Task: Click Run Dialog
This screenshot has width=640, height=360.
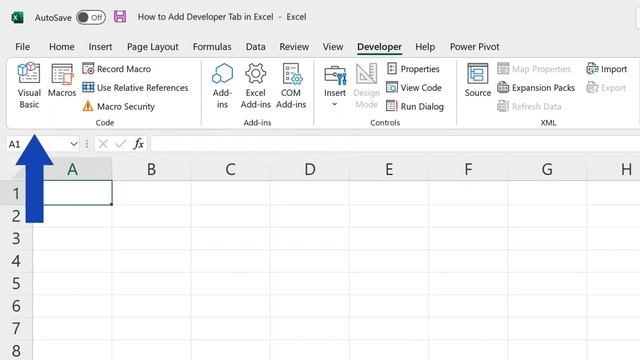Action: [415, 107]
